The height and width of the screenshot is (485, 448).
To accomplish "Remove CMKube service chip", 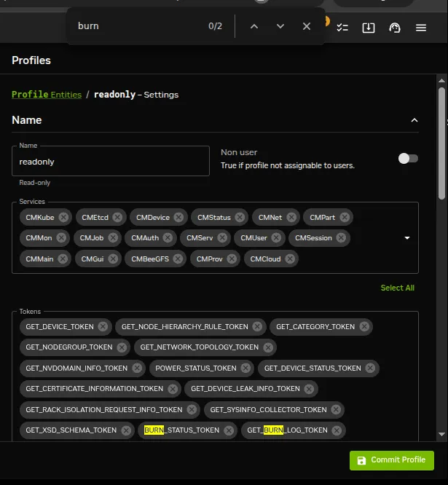I will tap(63, 217).
